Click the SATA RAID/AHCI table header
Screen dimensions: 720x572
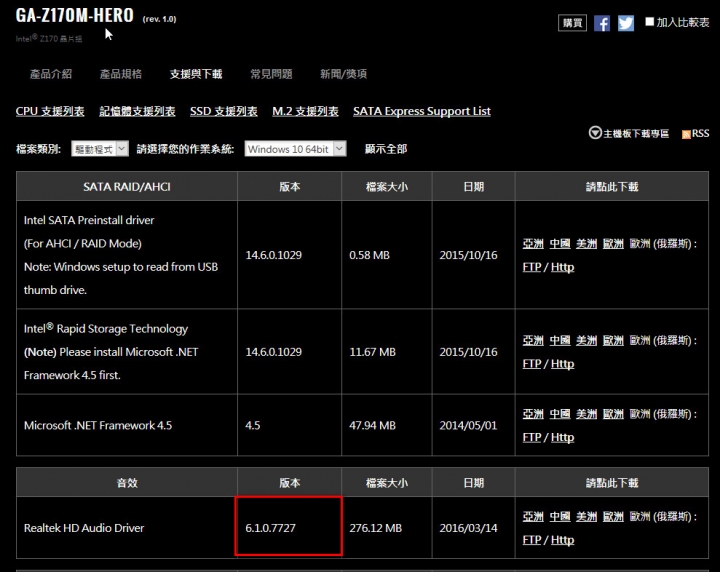point(127,187)
